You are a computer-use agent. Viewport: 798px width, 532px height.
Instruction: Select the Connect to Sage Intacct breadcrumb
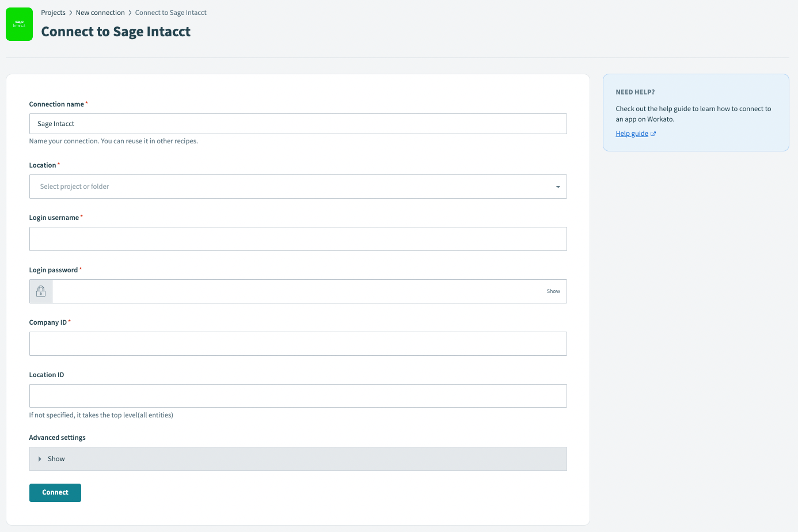(x=170, y=12)
